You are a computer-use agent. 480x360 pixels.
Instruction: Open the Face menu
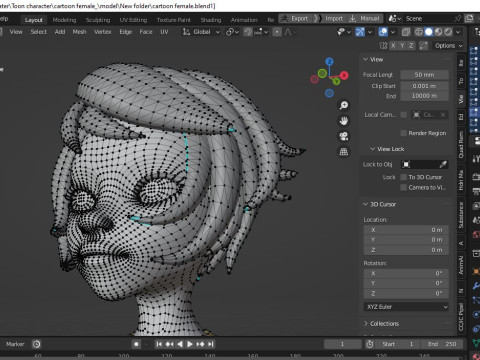click(146, 32)
